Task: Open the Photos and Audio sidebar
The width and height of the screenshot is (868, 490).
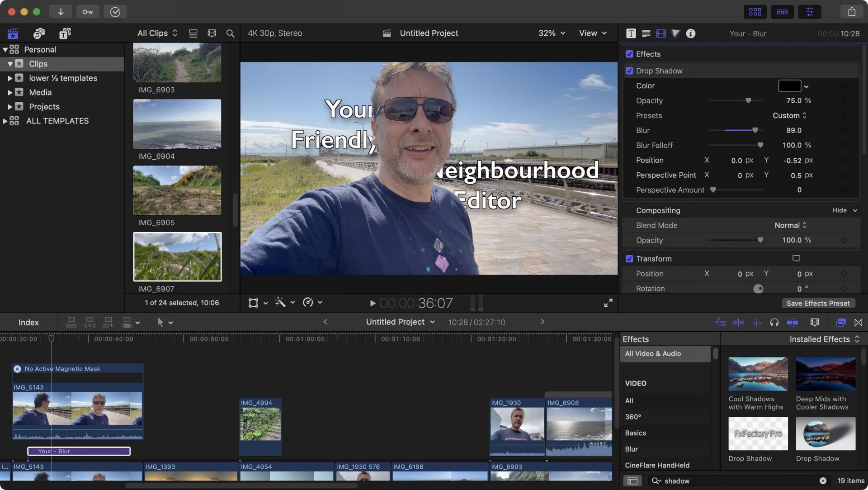Action: [38, 33]
